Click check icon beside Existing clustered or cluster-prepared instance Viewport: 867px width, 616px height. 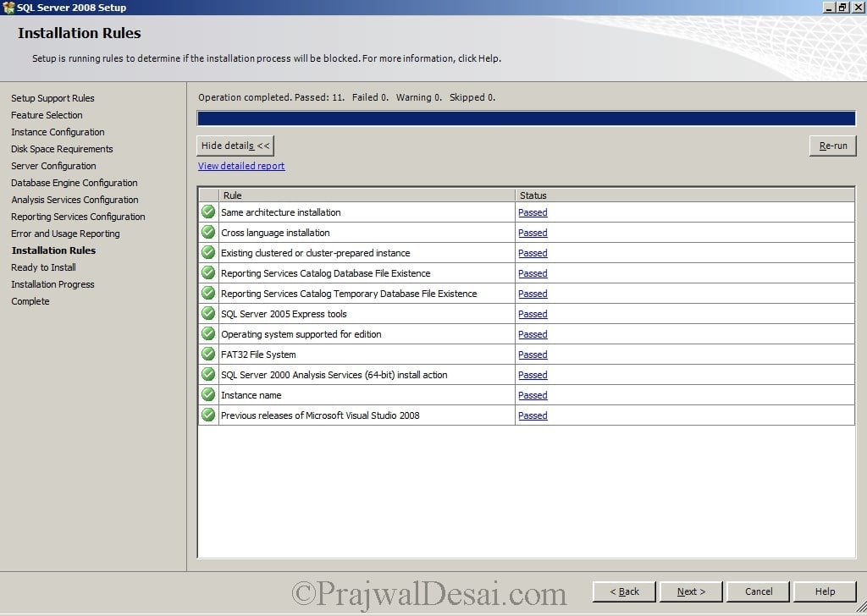[x=208, y=252]
